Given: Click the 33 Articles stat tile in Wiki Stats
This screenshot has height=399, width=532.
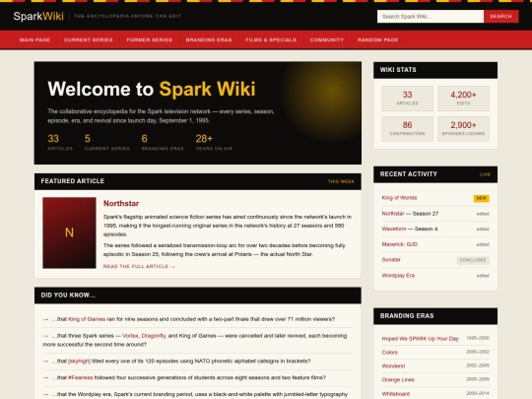Looking at the screenshot, I should [x=407, y=99].
